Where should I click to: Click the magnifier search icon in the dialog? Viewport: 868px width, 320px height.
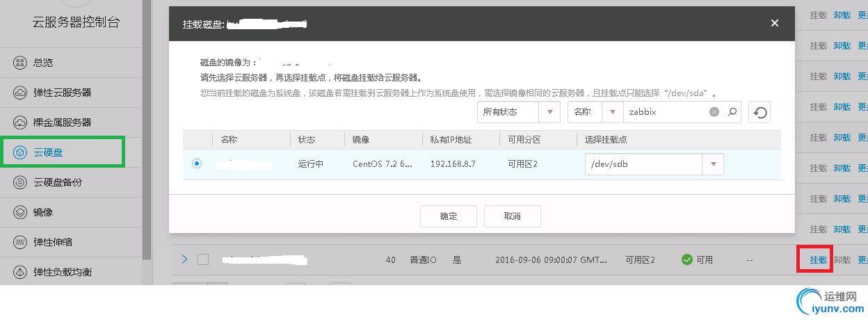[732, 112]
